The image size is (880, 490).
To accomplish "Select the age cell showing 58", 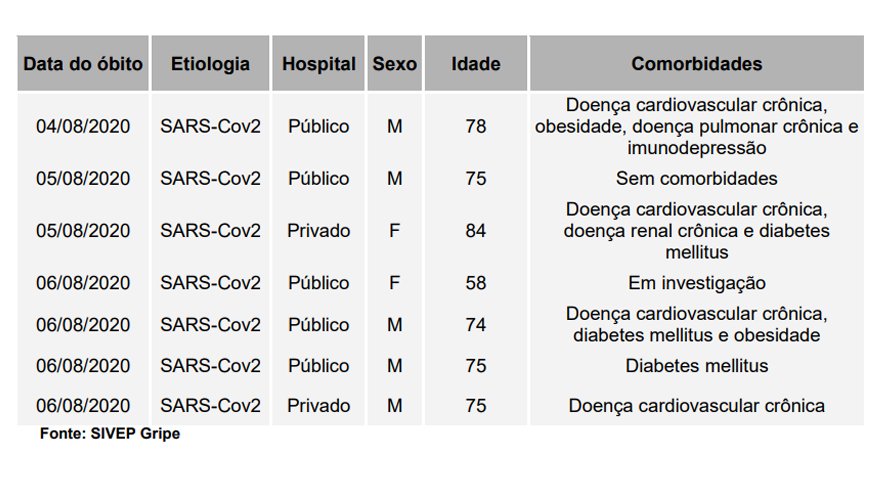I will pos(476,283).
